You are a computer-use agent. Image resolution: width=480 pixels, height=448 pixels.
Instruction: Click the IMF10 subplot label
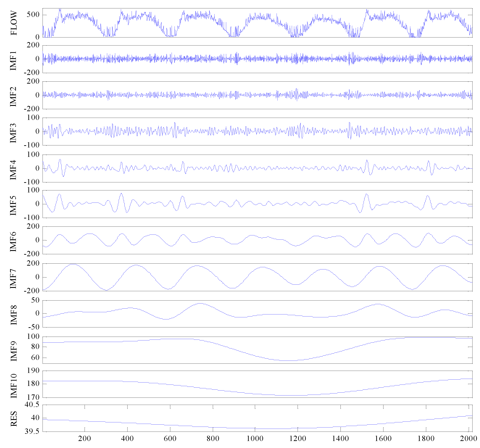pyautogui.click(x=14, y=386)
